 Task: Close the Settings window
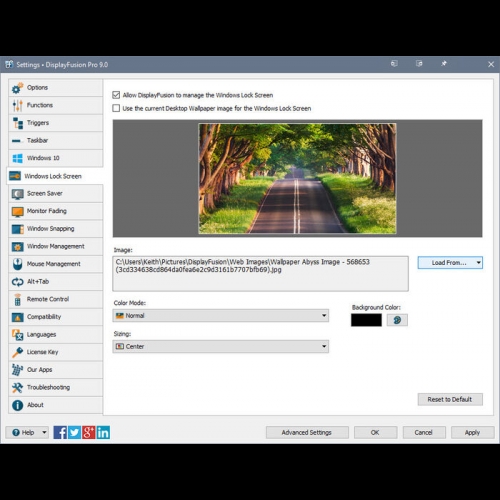tap(491, 64)
